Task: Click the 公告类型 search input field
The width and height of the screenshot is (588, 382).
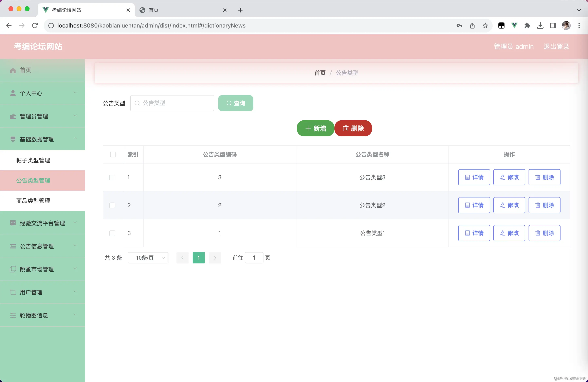Action: tap(172, 103)
